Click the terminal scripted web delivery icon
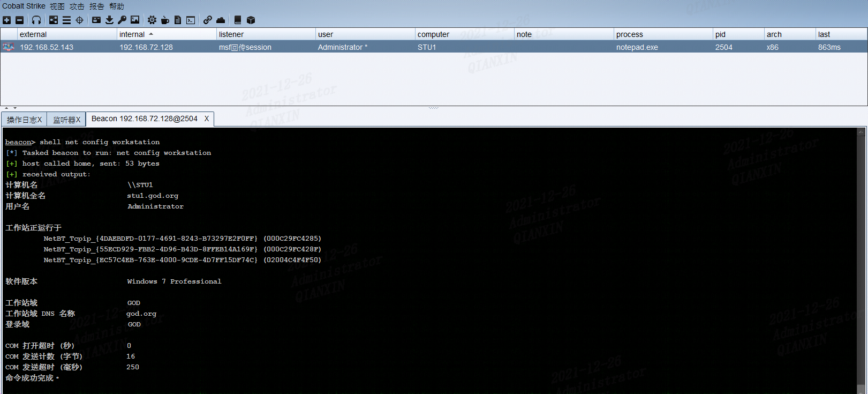 pos(191,20)
